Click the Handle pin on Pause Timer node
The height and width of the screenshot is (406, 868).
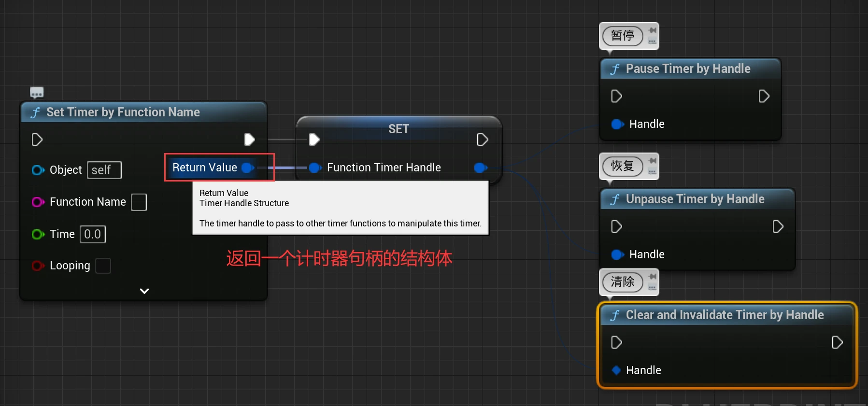coord(617,124)
